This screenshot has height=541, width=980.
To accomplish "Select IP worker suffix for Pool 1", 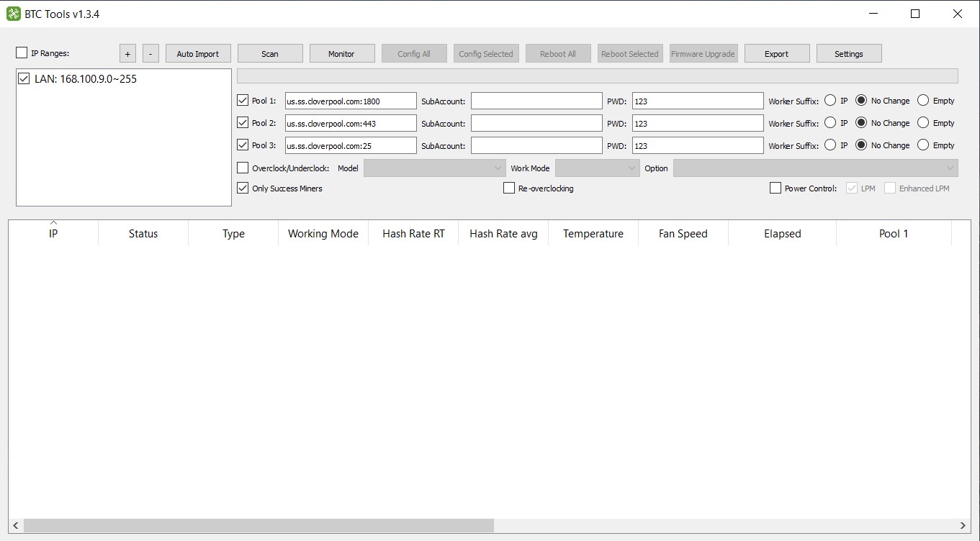I will point(830,101).
